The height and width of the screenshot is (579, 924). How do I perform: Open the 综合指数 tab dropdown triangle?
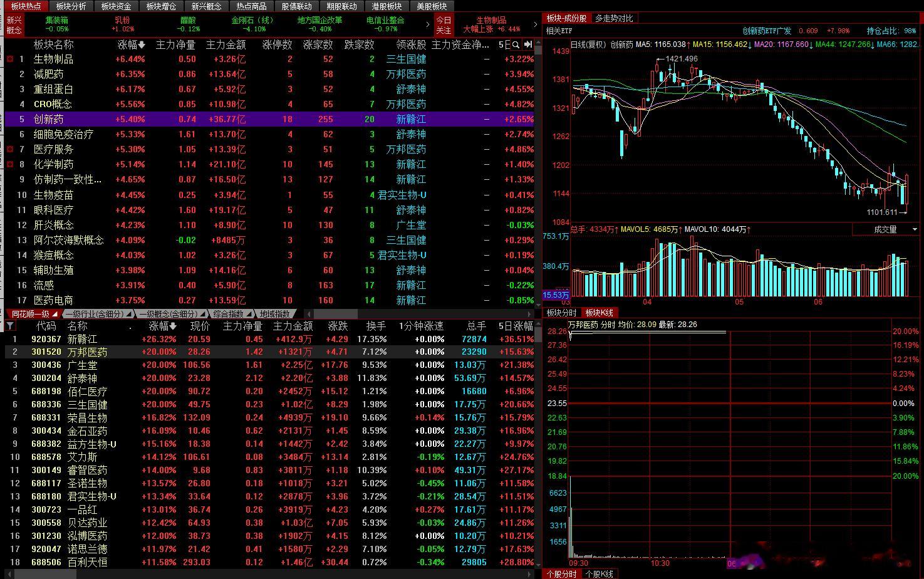[x=249, y=314]
